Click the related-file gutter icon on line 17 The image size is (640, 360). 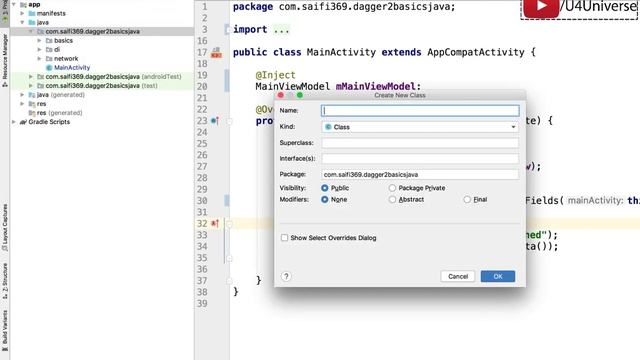point(216,52)
